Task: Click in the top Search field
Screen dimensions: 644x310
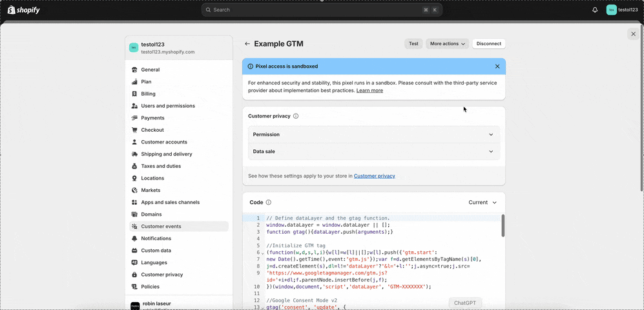Action: tap(322, 10)
